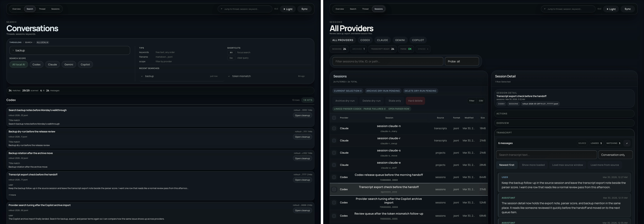Click "Open cleanup" on the Transcript export check result
The width and height of the screenshot is (644, 224).
click(302, 180)
